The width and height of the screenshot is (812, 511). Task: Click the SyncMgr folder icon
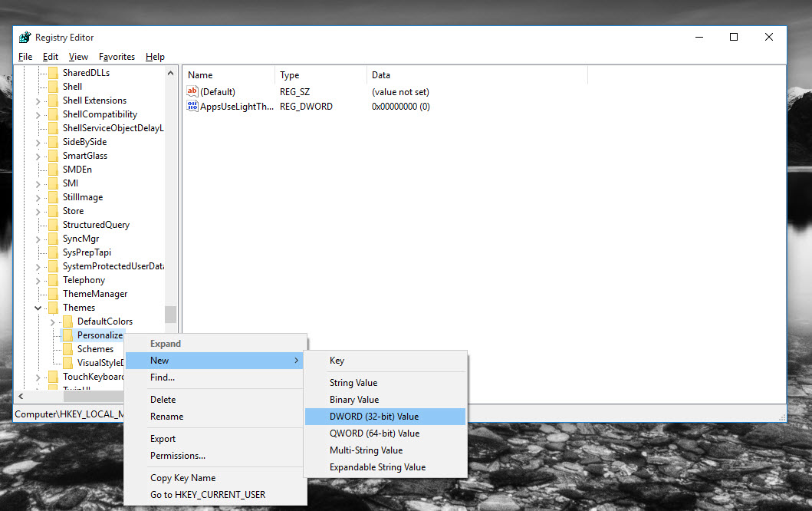click(54, 239)
